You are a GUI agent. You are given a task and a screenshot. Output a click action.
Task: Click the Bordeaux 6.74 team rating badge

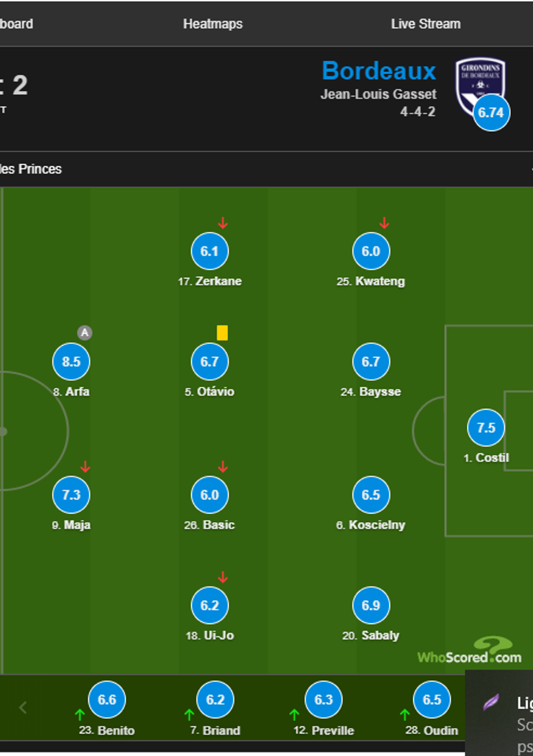click(x=491, y=113)
